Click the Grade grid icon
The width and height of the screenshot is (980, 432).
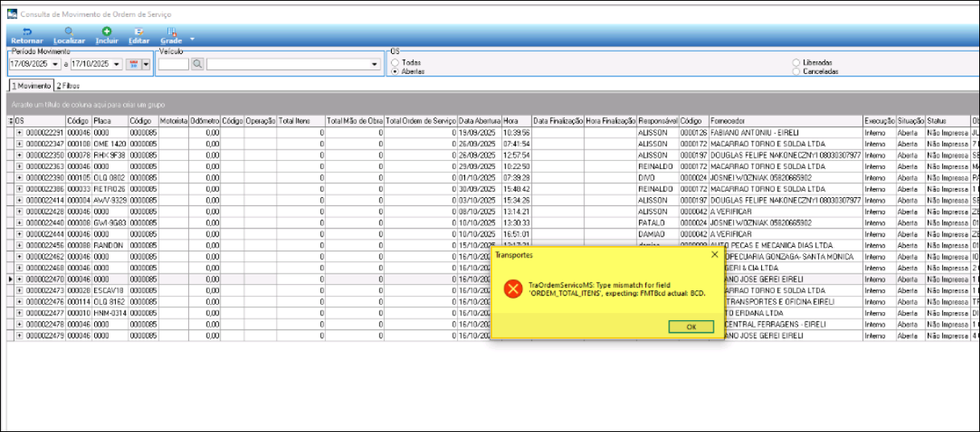tap(171, 31)
